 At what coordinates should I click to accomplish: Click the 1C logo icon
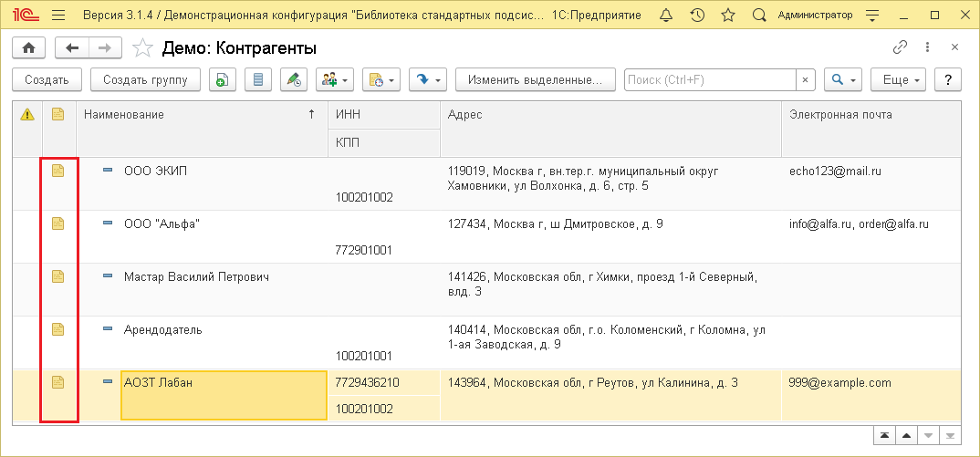[x=26, y=15]
